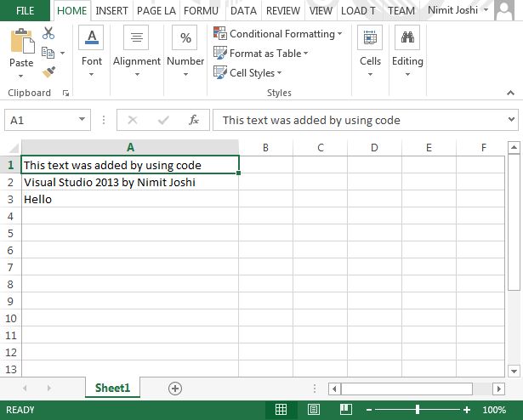
Task: Select column D header
Action: (x=374, y=147)
